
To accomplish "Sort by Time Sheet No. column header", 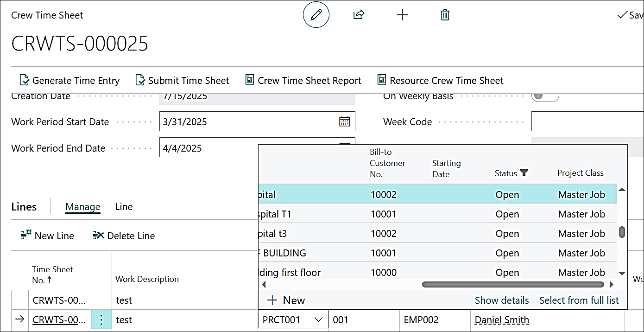I will [52, 275].
